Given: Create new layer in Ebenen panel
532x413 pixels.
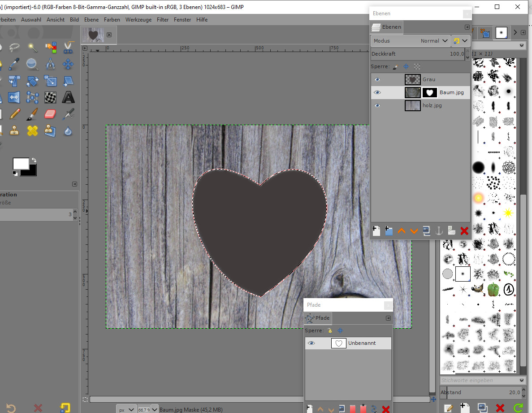Looking at the screenshot, I should point(376,231).
